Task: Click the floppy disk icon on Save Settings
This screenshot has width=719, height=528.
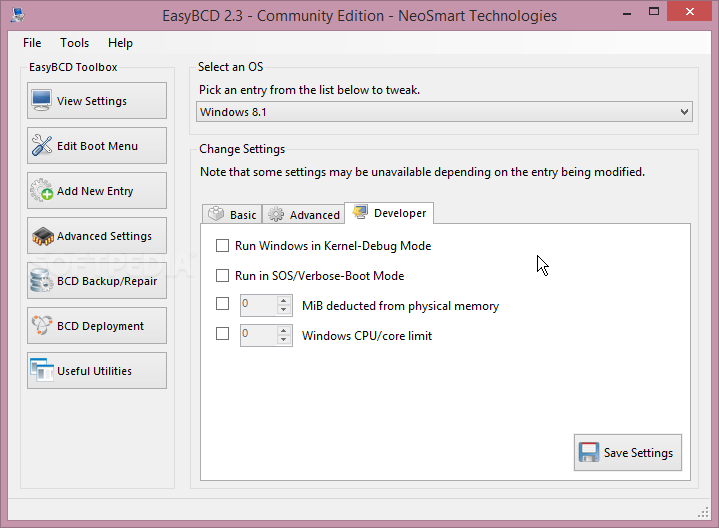Action: click(x=589, y=452)
